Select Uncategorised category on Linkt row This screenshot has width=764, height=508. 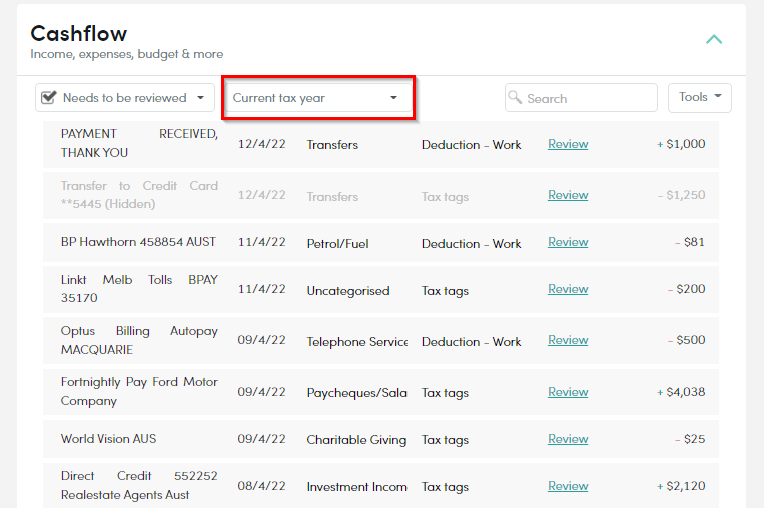pos(348,291)
